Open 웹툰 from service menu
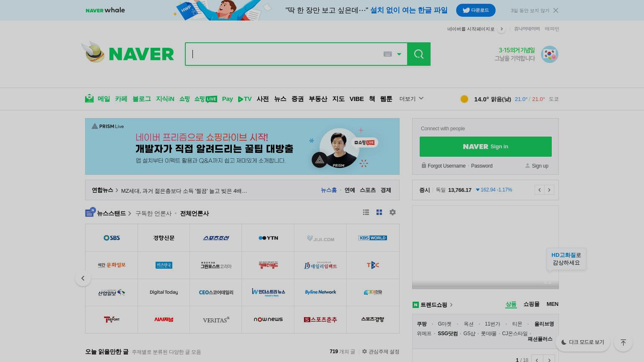 pyautogui.click(x=386, y=99)
